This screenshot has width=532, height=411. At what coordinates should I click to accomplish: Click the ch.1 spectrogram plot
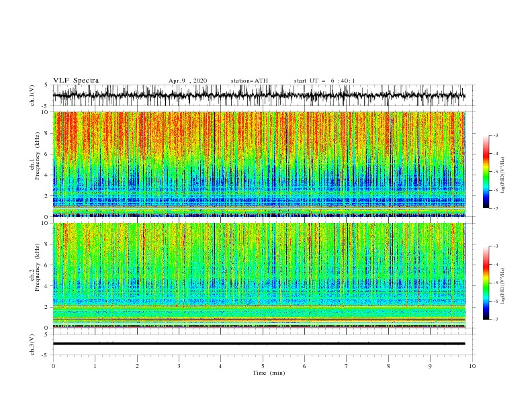[259, 164]
